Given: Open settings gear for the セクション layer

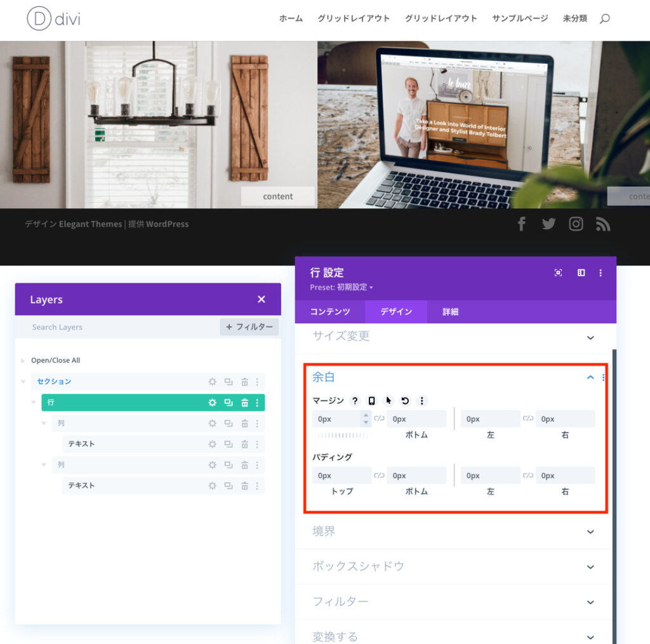Looking at the screenshot, I should [x=213, y=382].
